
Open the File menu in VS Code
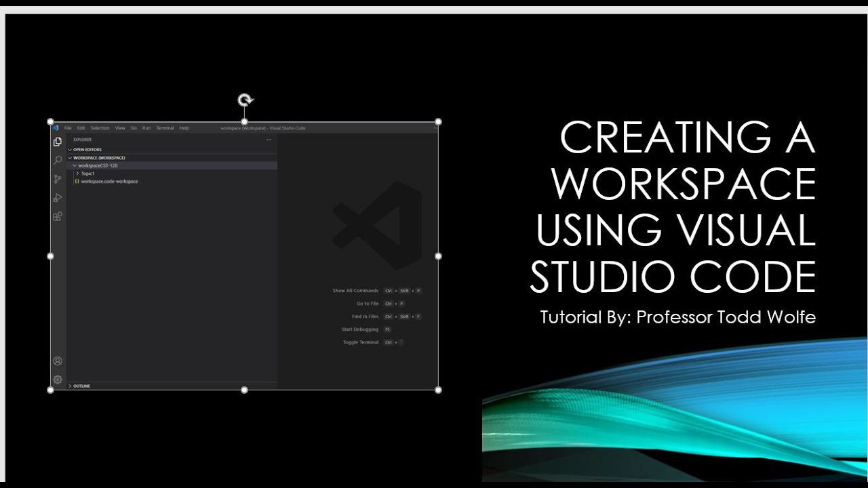click(68, 127)
